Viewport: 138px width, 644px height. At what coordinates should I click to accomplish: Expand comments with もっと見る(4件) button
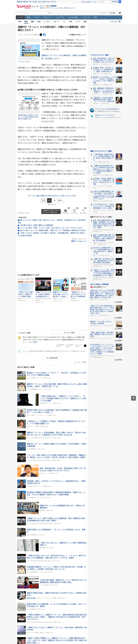pos(52,358)
